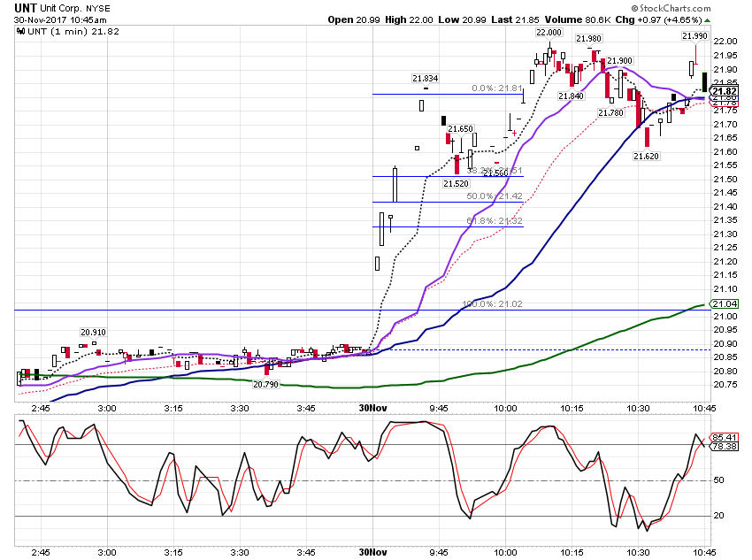Click the 21.980 price annotation

click(588, 39)
